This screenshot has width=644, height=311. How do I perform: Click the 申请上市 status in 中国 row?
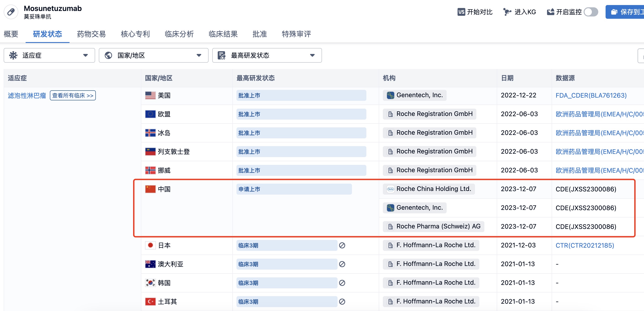point(294,189)
